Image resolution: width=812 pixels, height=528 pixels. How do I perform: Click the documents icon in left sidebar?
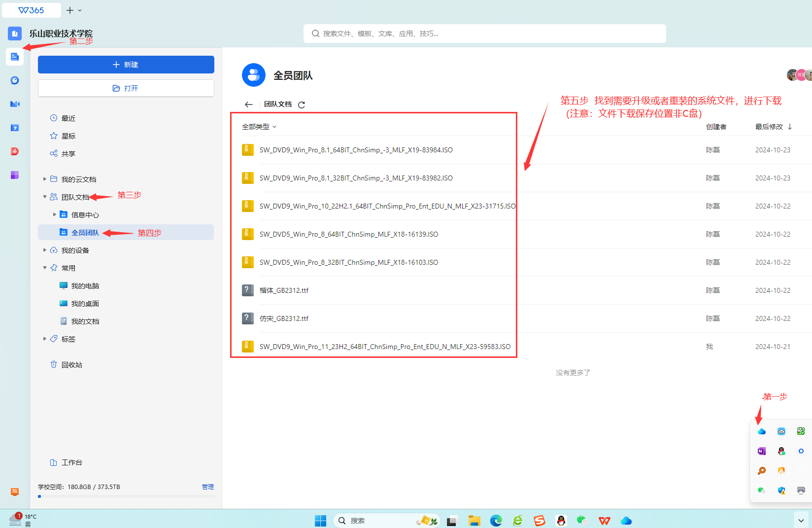[x=15, y=57]
